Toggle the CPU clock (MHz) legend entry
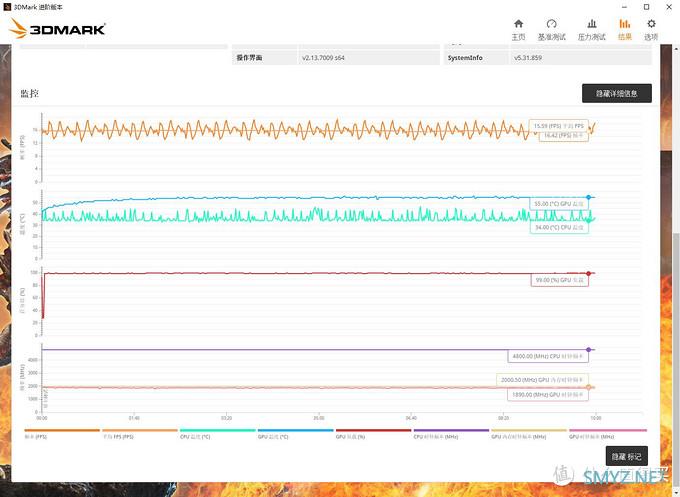The width and height of the screenshot is (680, 497). 451,433
